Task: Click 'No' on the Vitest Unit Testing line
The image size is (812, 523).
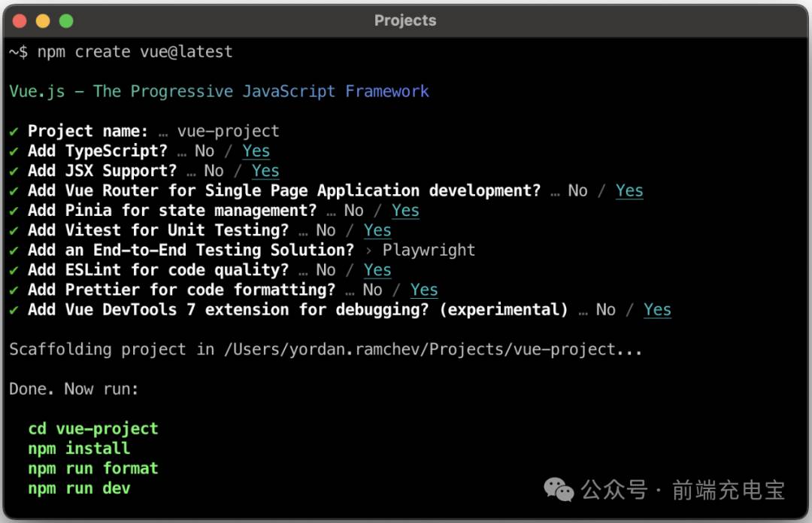Action: pyautogui.click(x=326, y=230)
